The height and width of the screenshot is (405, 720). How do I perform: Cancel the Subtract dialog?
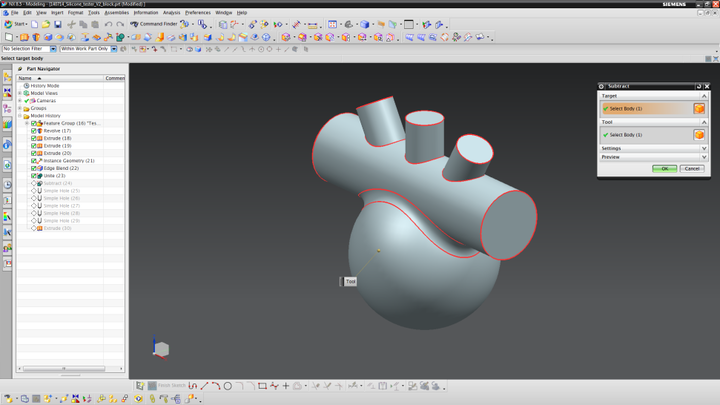pyautogui.click(x=692, y=169)
